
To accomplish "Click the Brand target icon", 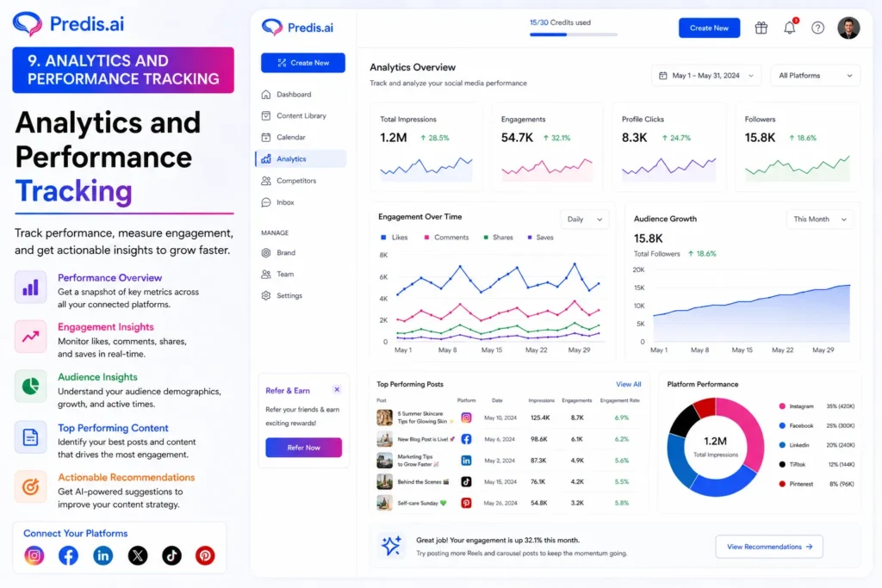I will click(266, 253).
